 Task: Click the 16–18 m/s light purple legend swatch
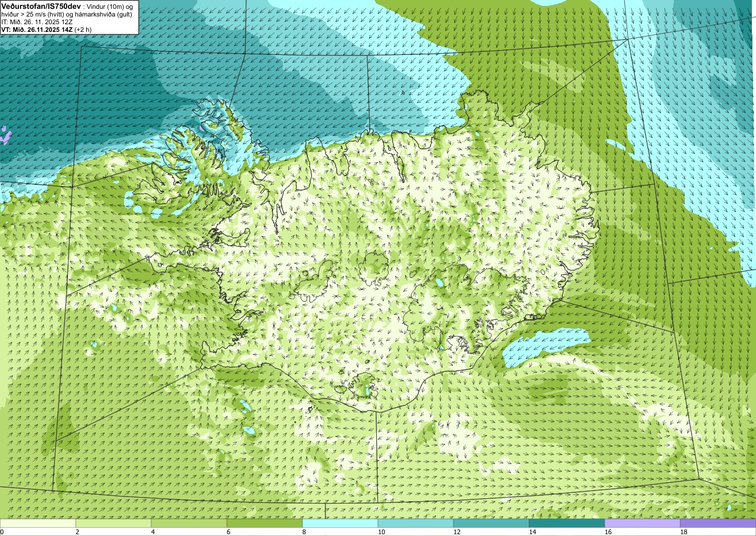pyautogui.click(x=643, y=523)
